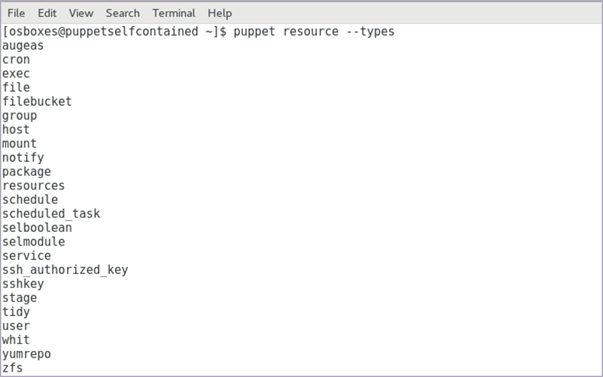Open the File menu
Screen dimensions: 603x377
point(16,13)
